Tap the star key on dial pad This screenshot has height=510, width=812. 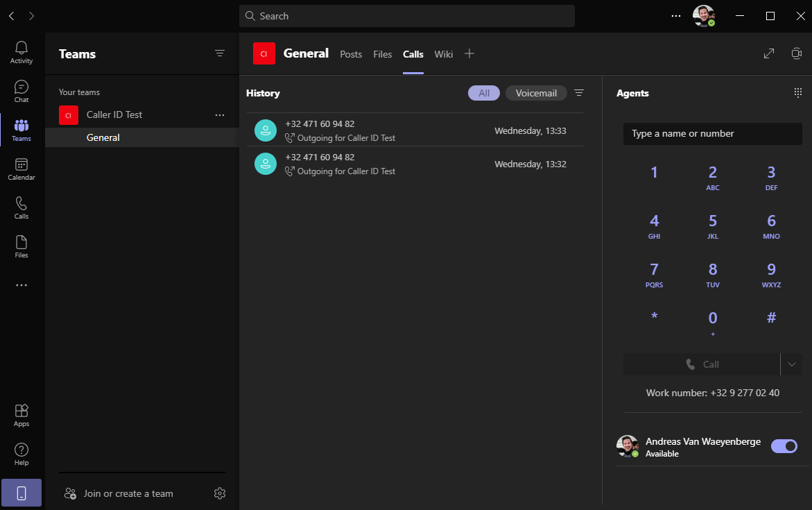coord(654,316)
